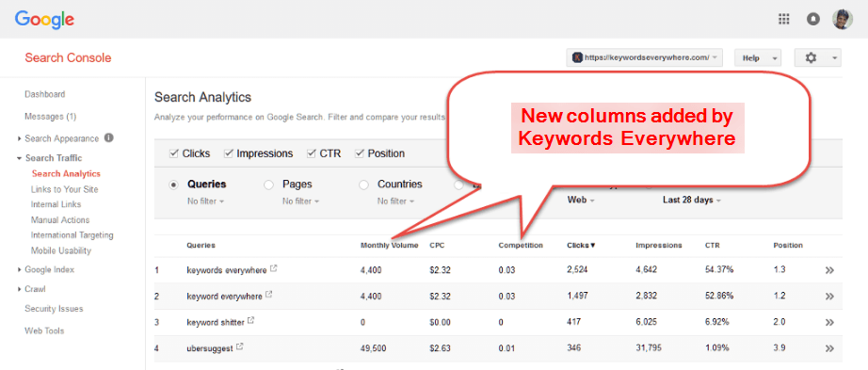The image size is (868, 370).
Task: Click the $2.63 CPC cell
Action: (x=439, y=348)
